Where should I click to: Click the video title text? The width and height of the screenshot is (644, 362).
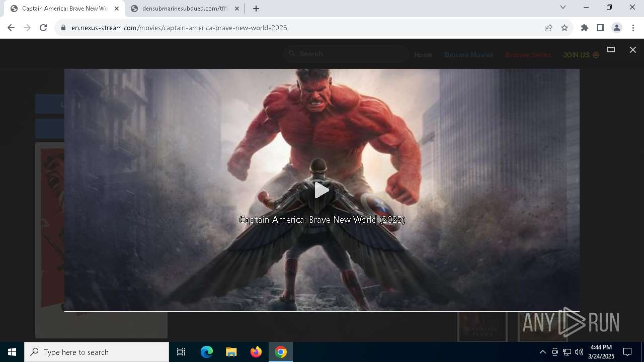point(322,220)
